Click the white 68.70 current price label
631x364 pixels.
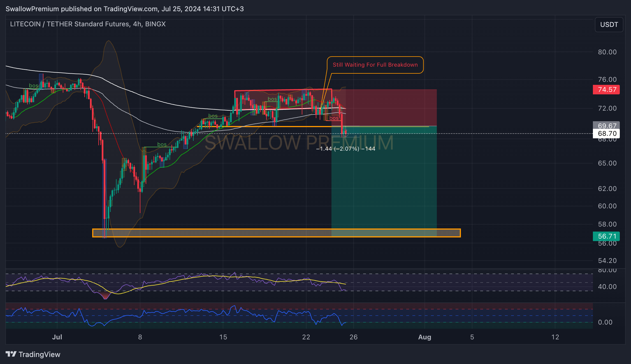(x=606, y=134)
